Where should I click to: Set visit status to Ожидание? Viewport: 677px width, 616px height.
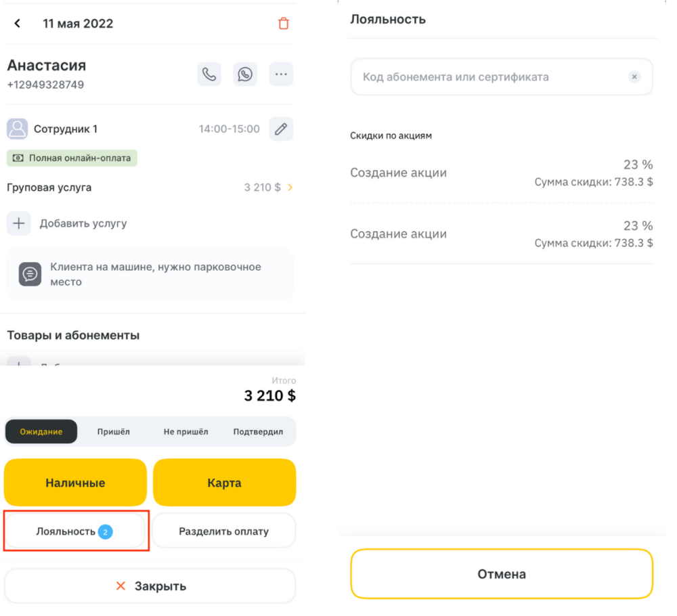tap(41, 432)
